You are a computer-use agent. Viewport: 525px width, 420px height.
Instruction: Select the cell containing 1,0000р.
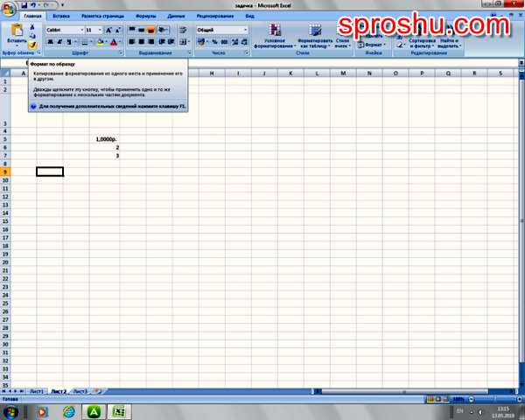[106, 139]
